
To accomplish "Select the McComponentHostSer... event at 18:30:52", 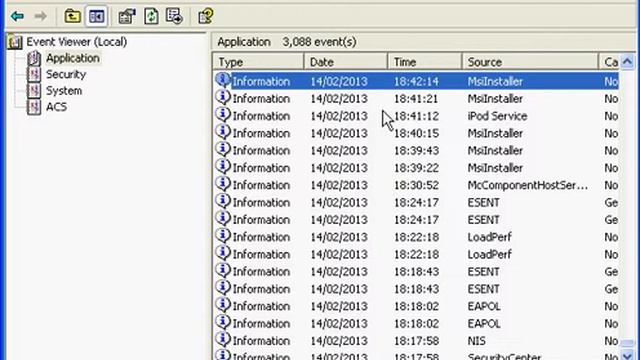I will tap(416, 185).
